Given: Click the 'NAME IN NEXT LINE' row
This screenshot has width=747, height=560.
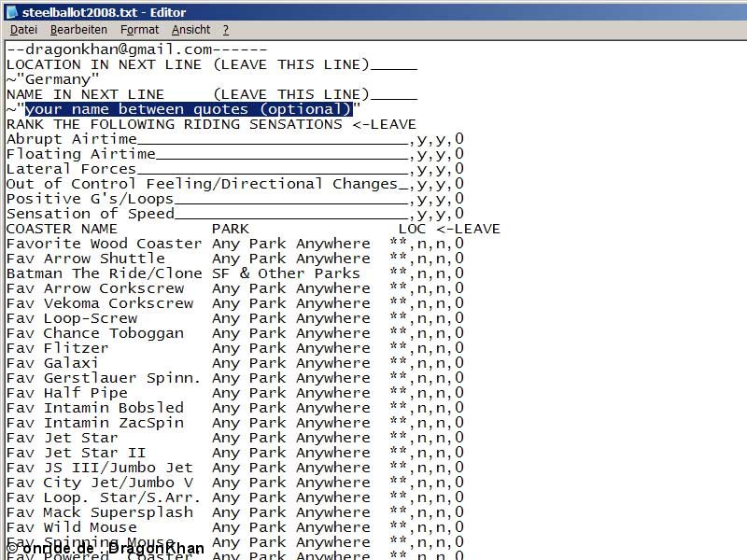Looking at the screenshot, I should [x=212, y=94].
